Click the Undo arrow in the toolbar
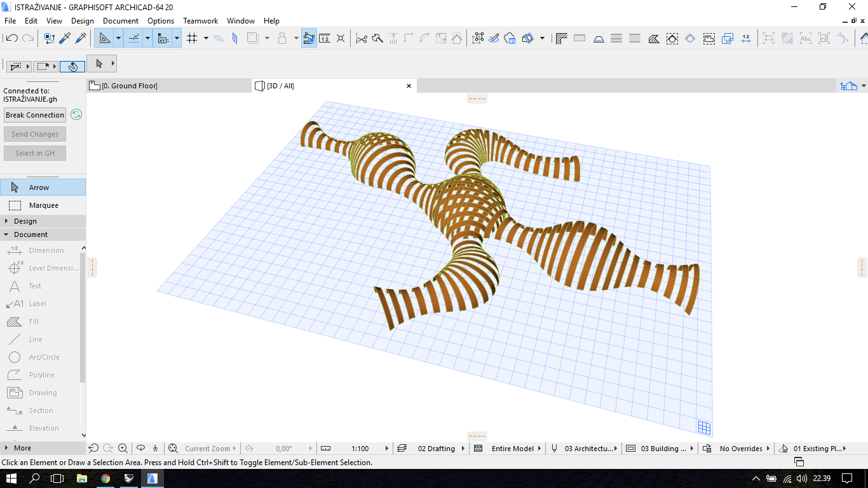 tap(11, 38)
